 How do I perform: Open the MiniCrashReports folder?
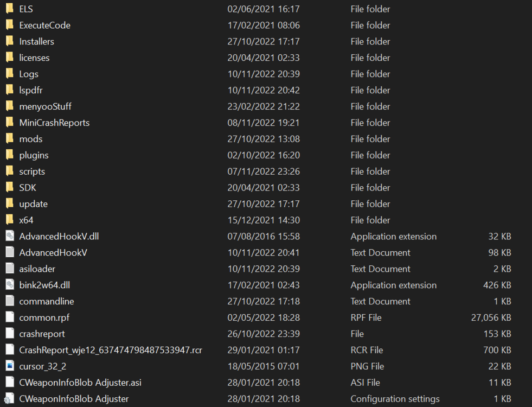tap(54, 123)
